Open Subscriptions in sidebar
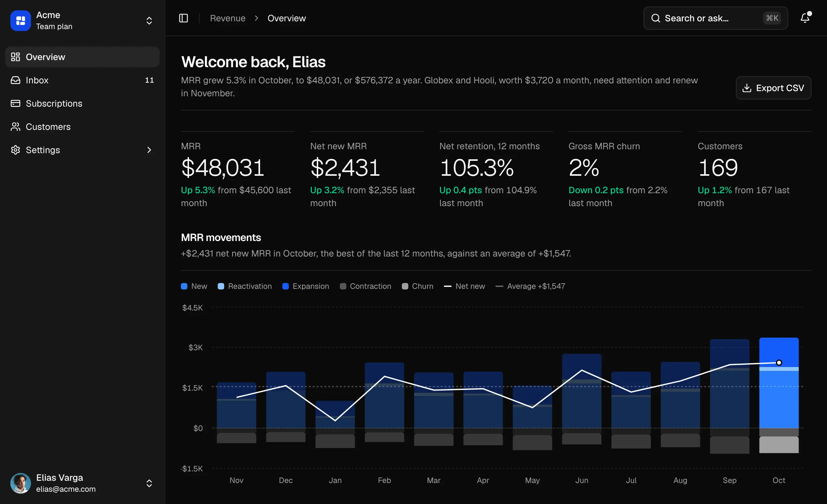Viewport: 827px width, 504px height. click(x=82, y=103)
